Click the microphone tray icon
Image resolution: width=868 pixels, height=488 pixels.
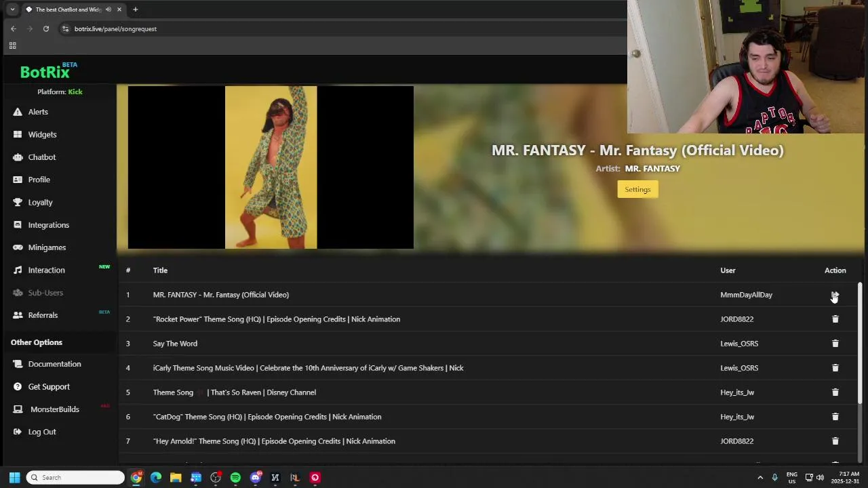(x=774, y=477)
